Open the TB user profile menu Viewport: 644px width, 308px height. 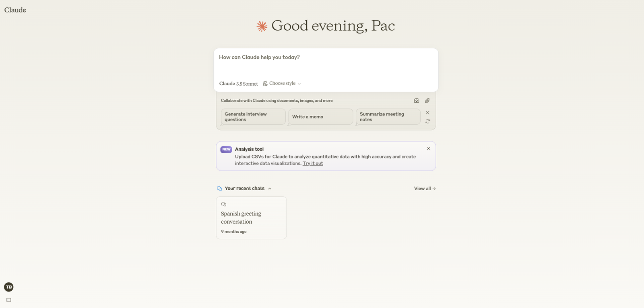pos(9,287)
